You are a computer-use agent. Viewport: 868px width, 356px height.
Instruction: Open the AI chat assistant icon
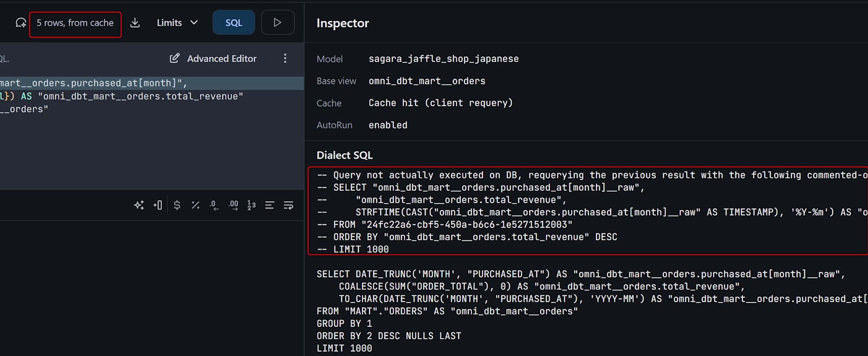(x=21, y=23)
